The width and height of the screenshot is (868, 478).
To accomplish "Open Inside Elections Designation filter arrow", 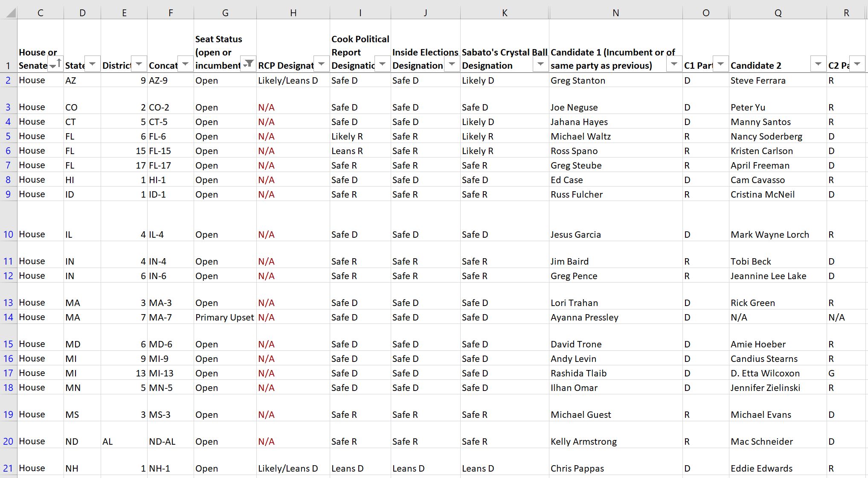I will tap(452, 64).
